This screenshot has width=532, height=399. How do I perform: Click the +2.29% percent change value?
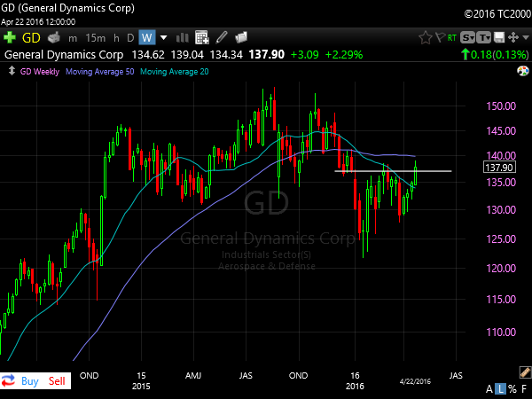pos(344,55)
